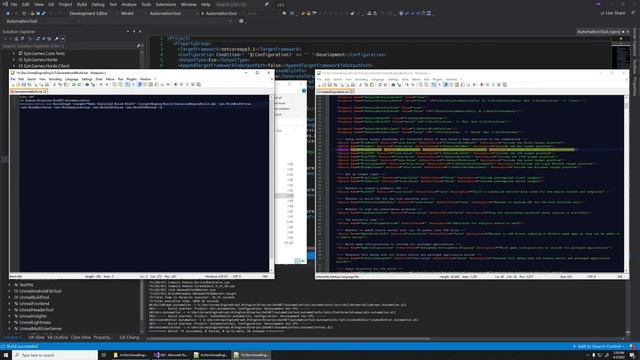Expand EpicGames.Core.Tests project node
The height and width of the screenshot is (360, 640).
click(13, 53)
